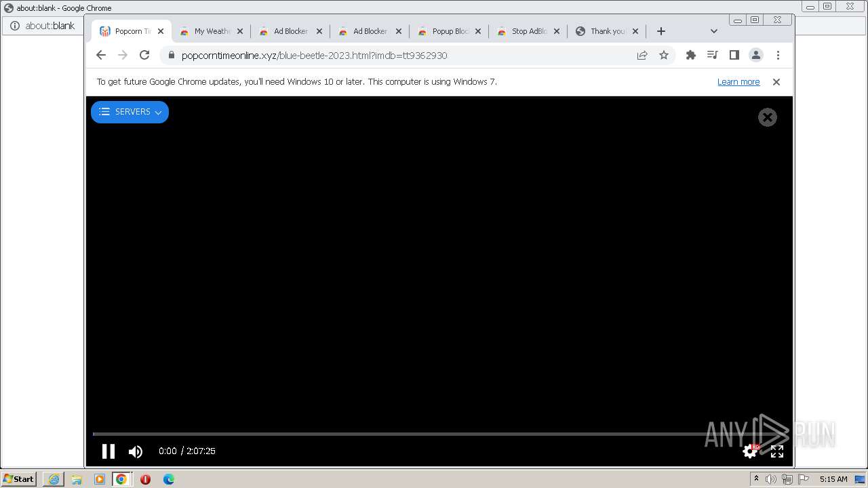Viewport: 868px width, 488px height.
Task: Click the about:blank address in back window
Action: click(50, 26)
